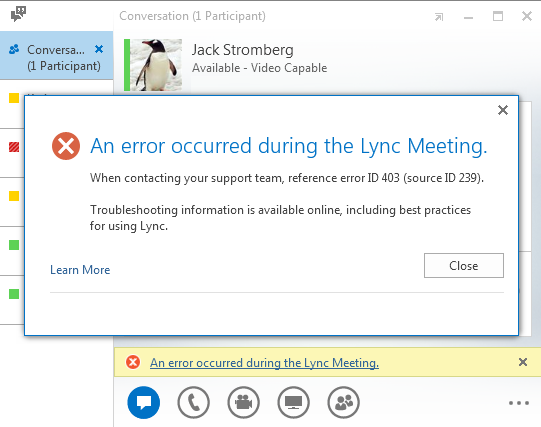Image resolution: width=541 pixels, height=427 pixels.
Task: Open the participants people icon
Action: pos(343,402)
